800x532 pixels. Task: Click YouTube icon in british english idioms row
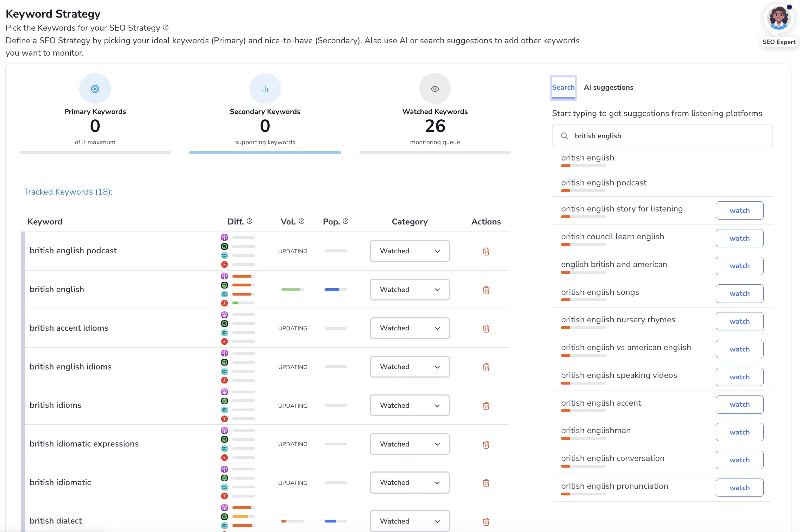point(224,380)
